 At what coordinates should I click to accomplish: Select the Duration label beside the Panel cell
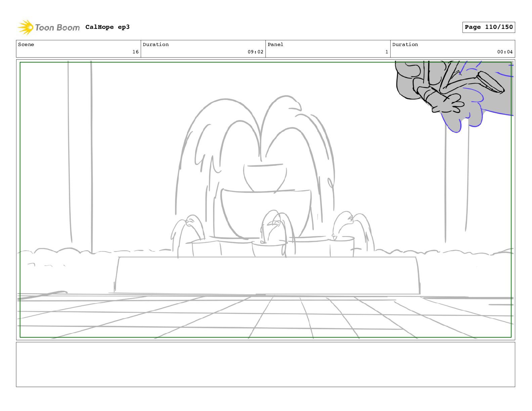tap(405, 44)
